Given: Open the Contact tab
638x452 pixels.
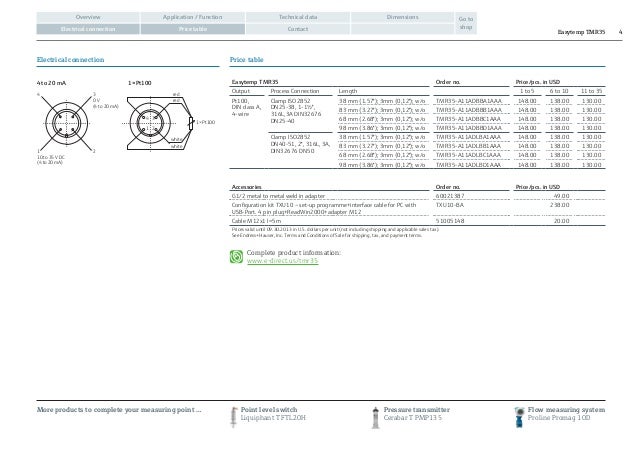Looking at the screenshot, I should pos(297,29).
